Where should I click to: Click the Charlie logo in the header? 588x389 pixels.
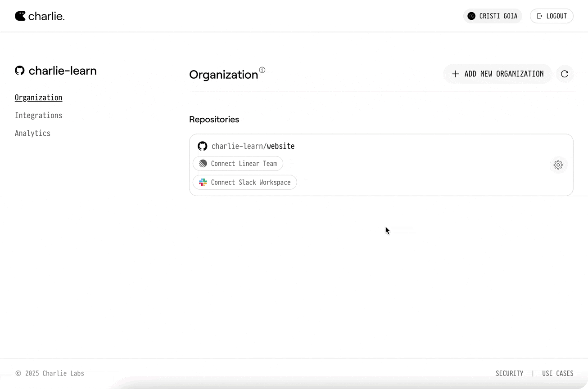click(40, 16)
